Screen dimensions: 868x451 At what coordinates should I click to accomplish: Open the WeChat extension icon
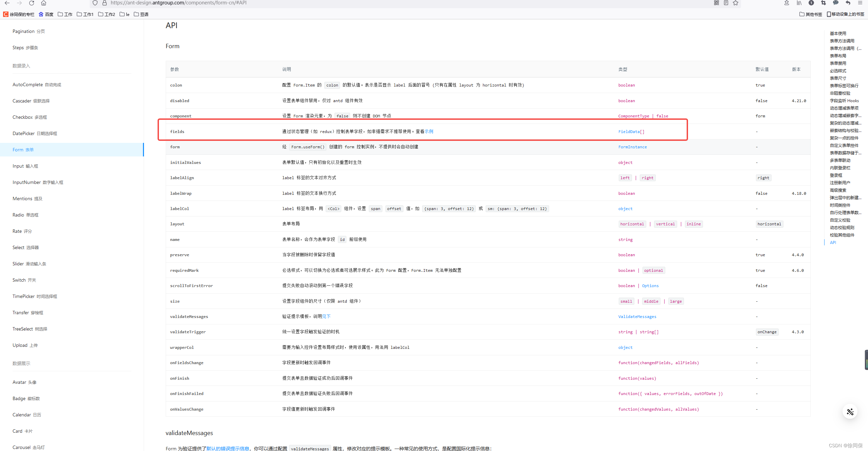pos(836,3)
